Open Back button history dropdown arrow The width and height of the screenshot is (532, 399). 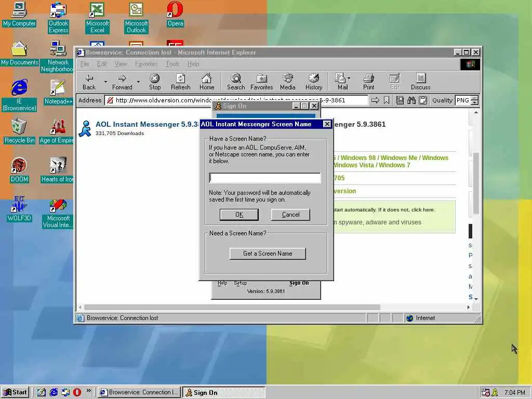[x=105, y=82]
